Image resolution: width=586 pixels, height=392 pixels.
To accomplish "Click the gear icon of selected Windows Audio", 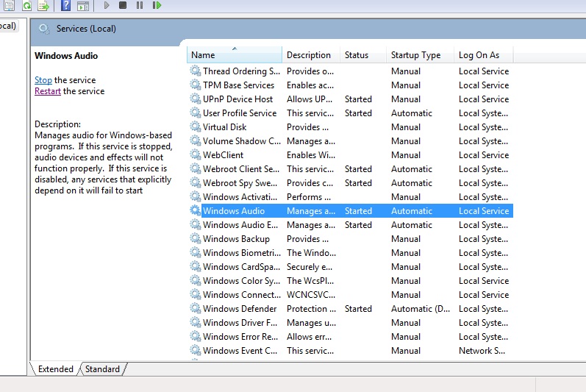I will (195, 210).
